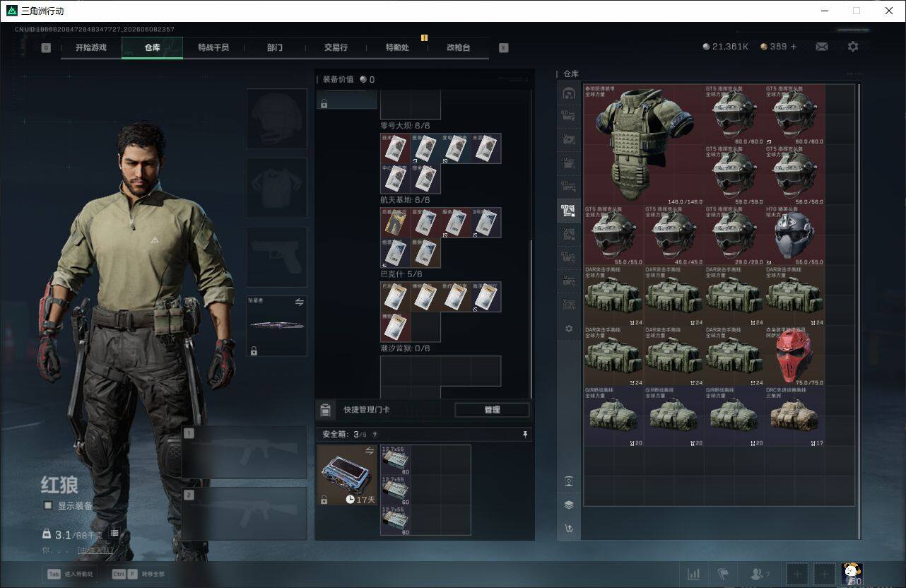Open the mail envelope icon
The image size is (906, 588).
[x=822, y=47]
